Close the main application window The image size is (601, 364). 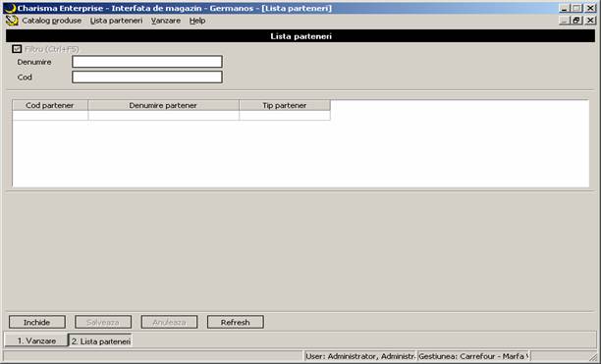(590, 8)
